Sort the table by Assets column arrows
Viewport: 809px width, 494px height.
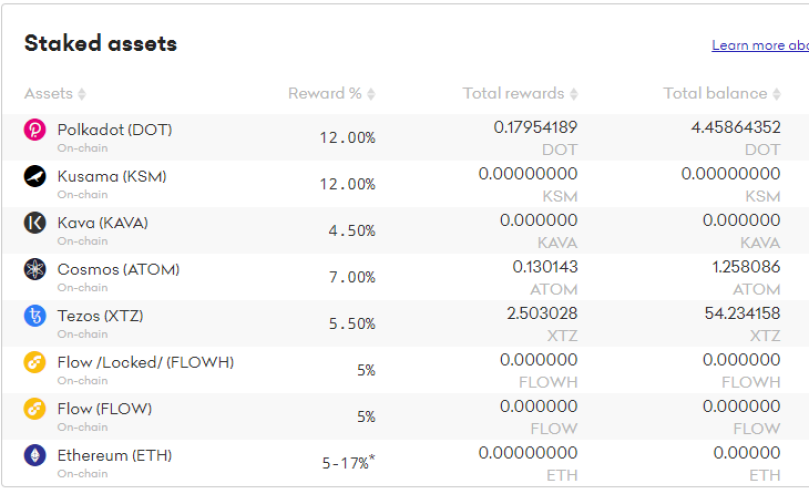tap(82, 94)
